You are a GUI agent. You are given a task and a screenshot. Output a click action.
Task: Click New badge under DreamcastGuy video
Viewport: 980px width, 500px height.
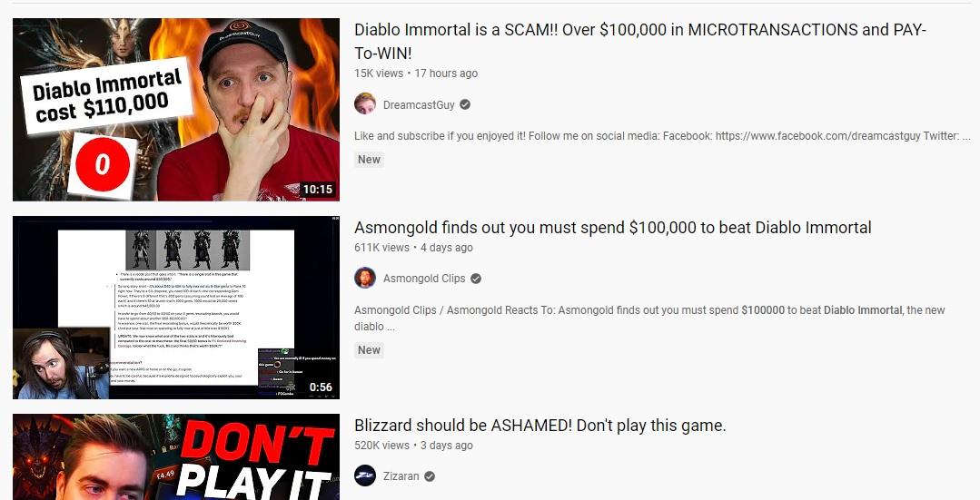pos(369,159)
